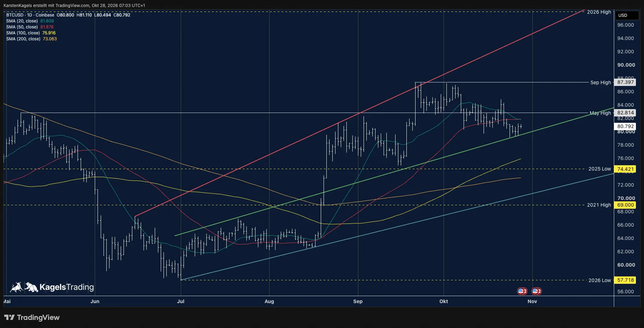Click the 96.000 price scale value

coord(625,25)
